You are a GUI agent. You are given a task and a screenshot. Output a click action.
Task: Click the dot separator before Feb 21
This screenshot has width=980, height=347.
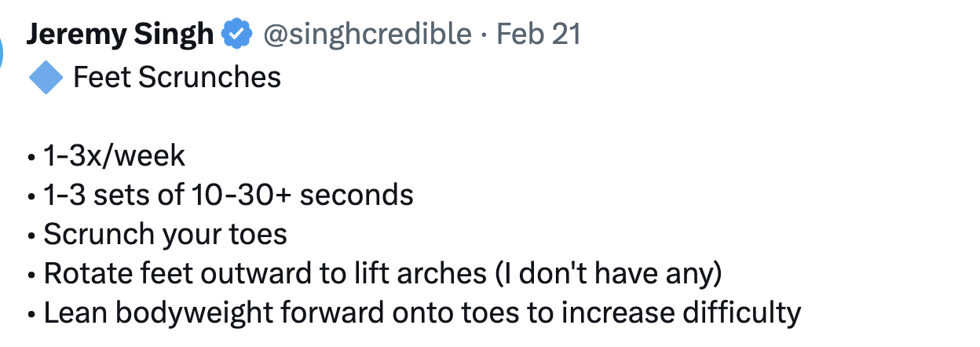coord(485,35)
